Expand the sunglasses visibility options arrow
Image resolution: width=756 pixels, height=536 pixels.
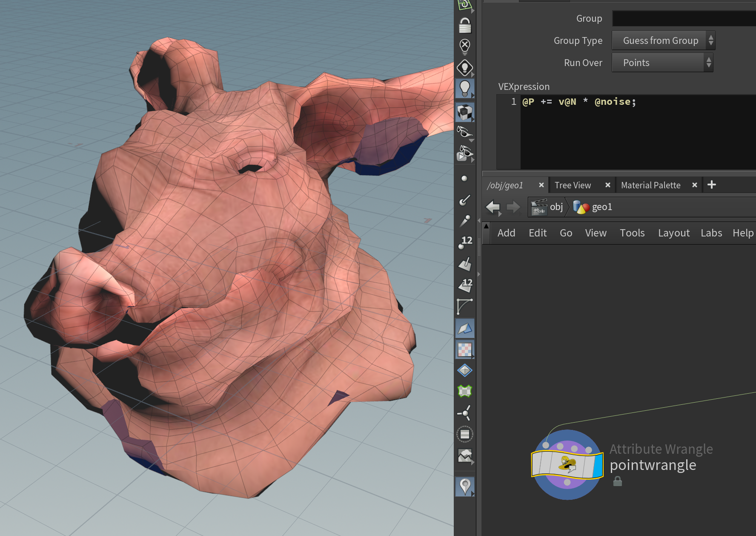[471, 140]
